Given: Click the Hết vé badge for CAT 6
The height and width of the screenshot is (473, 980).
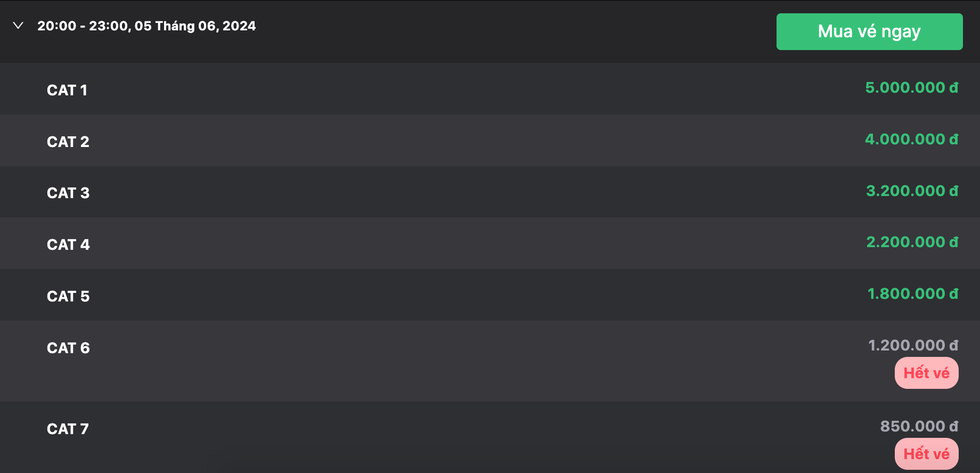Looking at the screenshot, I should point(927,373).
